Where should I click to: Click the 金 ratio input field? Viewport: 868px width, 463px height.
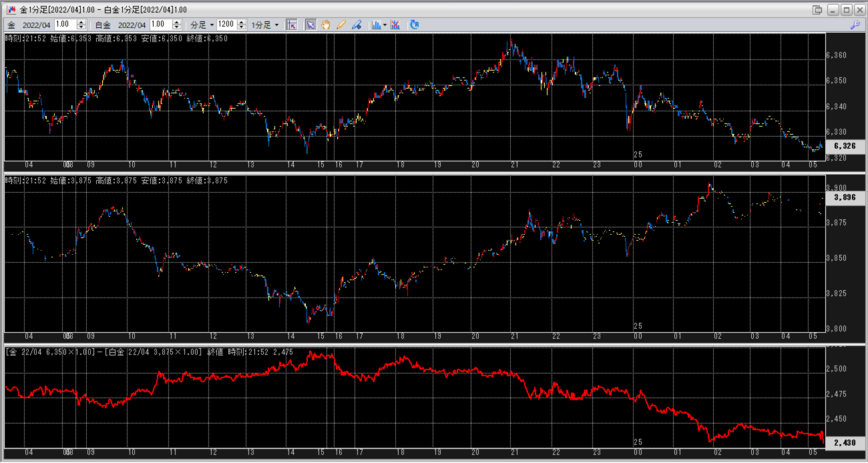point(65,25)
